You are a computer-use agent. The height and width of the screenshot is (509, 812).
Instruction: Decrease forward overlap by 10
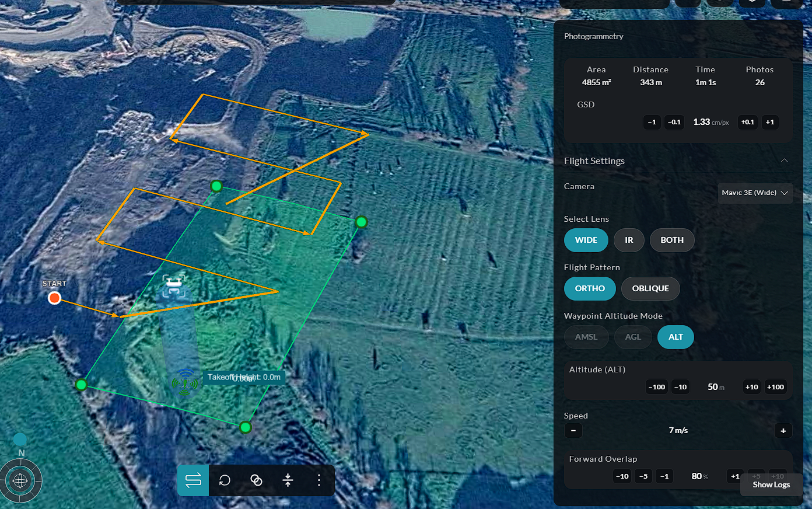pyautogui.click(x=622, y=476)
